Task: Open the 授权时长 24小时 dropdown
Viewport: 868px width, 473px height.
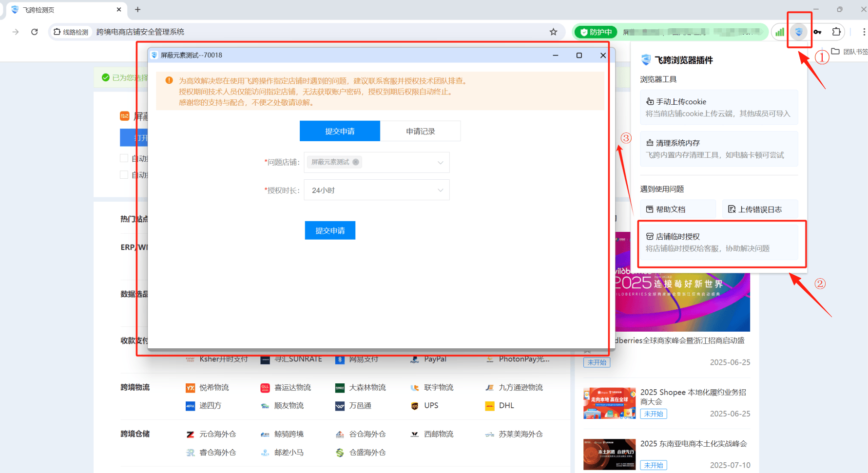Action: click(x=376, y=190)
